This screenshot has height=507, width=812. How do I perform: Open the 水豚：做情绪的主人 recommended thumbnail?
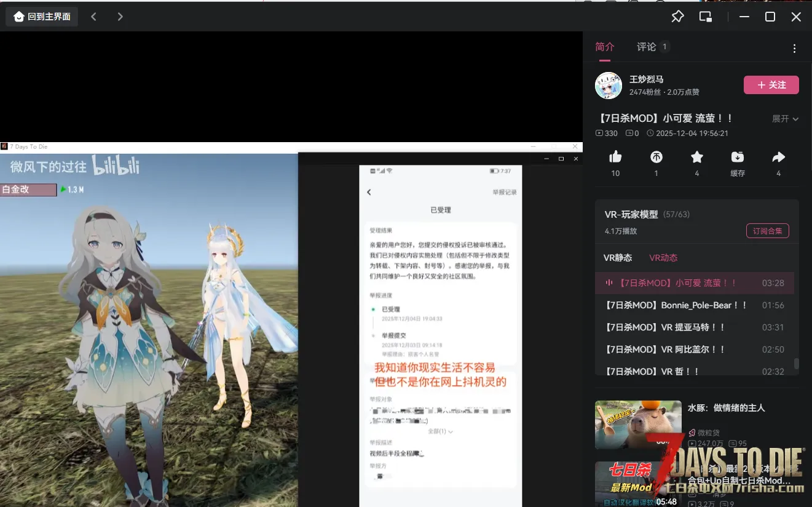(638, 425)
